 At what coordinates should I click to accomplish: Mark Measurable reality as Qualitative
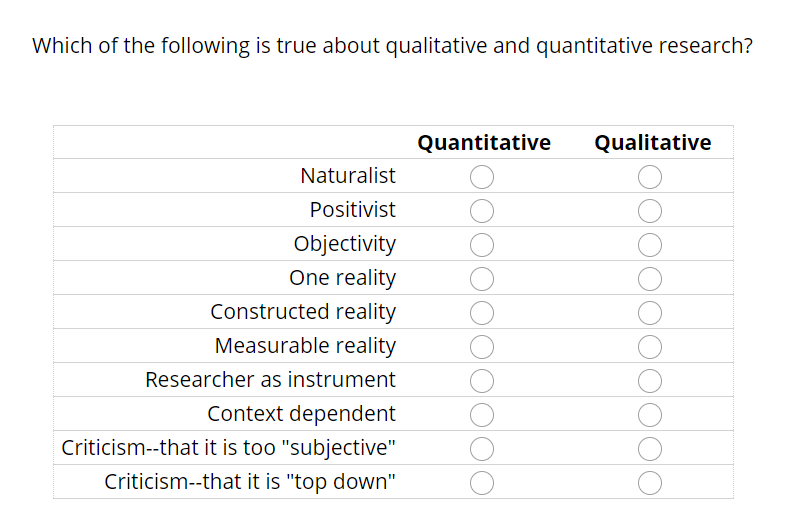point(650,347)
